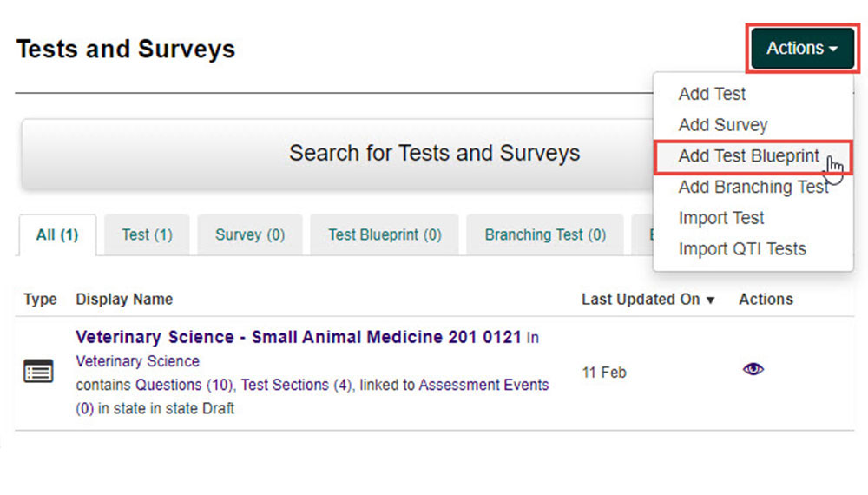Open the Assessment Events link
Image resolution: width=868 pixels, height=495 pixels.
coord(483,385)
